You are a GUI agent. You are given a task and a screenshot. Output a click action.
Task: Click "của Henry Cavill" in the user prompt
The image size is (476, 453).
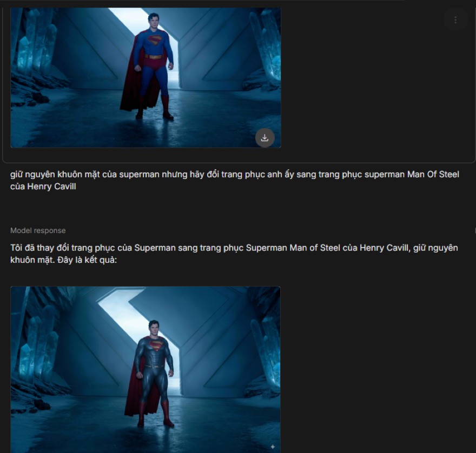pos(43,186)
